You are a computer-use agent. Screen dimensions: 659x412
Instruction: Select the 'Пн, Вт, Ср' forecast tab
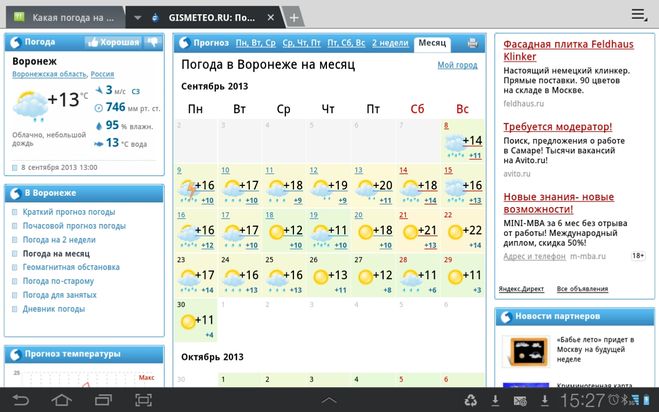point(255,44)
